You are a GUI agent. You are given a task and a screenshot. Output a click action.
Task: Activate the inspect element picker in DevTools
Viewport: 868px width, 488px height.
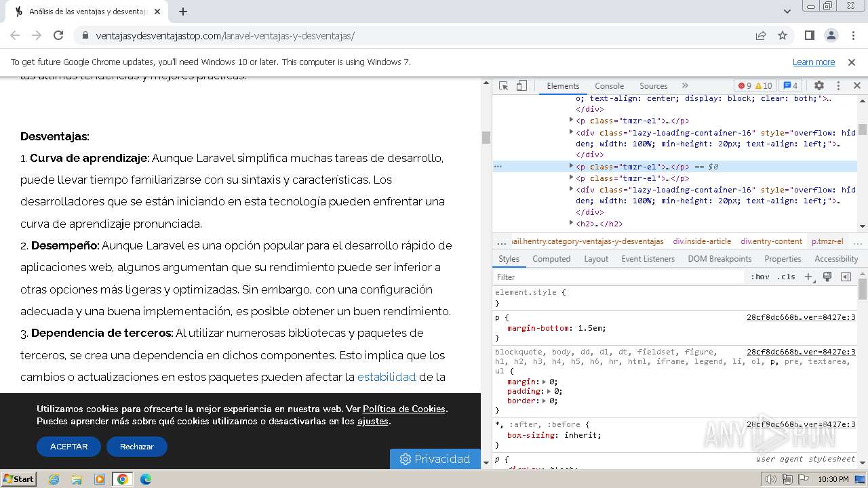[503, 86]
